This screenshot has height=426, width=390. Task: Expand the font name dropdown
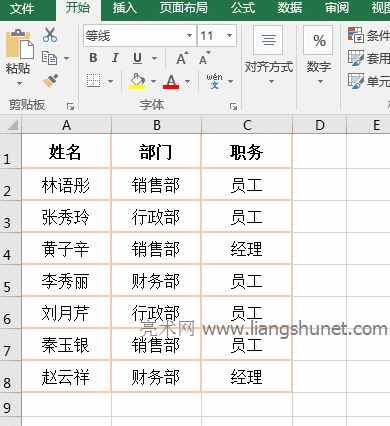[x=189, y=35]
